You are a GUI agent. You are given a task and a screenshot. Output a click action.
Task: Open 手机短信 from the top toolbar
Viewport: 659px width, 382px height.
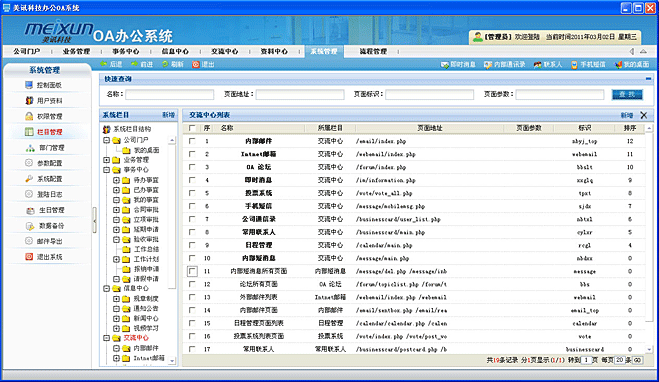pos(588,64)
